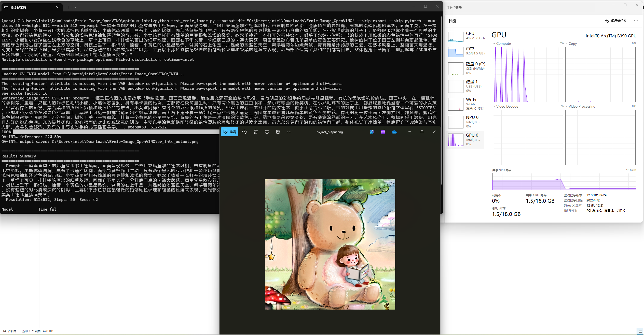
Task: Expand the Copy graph engine dropdown
Action: point(571,43)
